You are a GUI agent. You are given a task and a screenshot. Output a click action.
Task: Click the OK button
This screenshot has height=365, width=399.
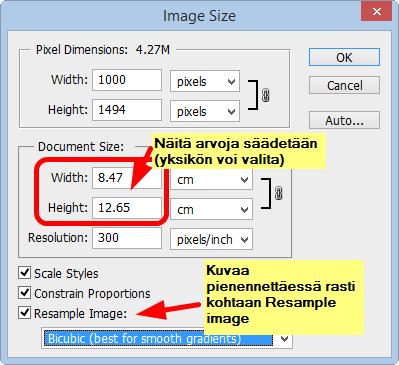pos(344,57)
